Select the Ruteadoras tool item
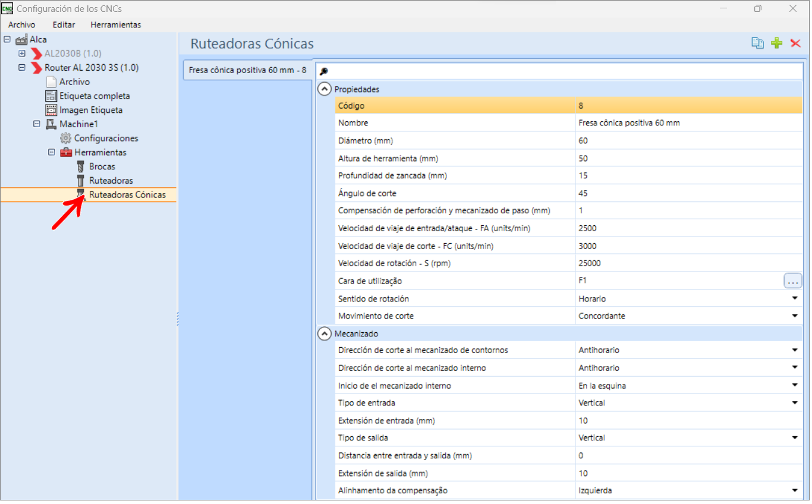This screenshot has height=504, width=812. click(x=111, y=181)
